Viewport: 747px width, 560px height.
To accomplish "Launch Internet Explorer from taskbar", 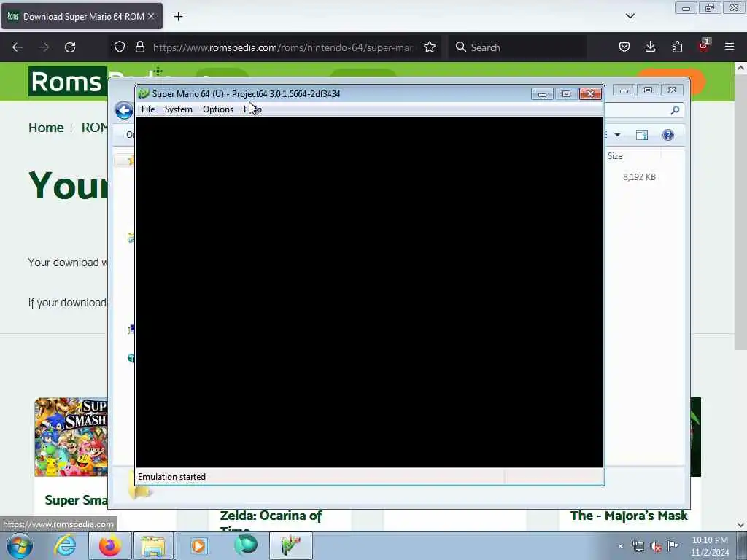I will (x=65, y=545).
